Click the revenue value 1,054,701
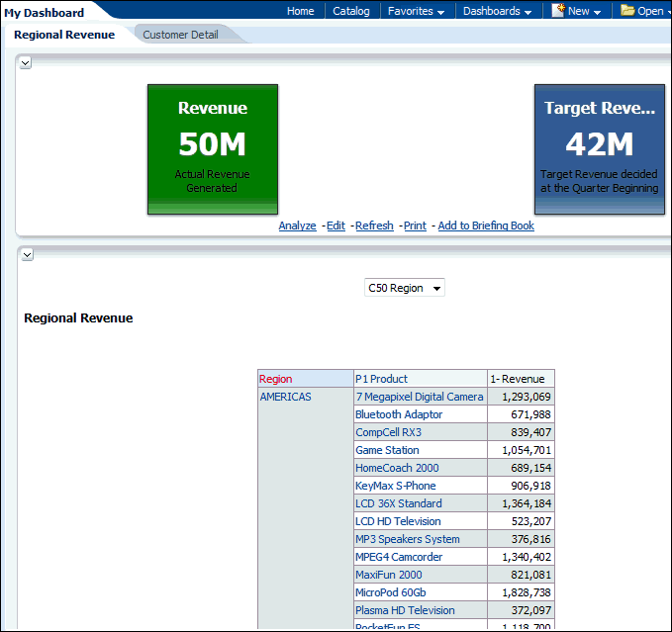 [x=527, y=450]
